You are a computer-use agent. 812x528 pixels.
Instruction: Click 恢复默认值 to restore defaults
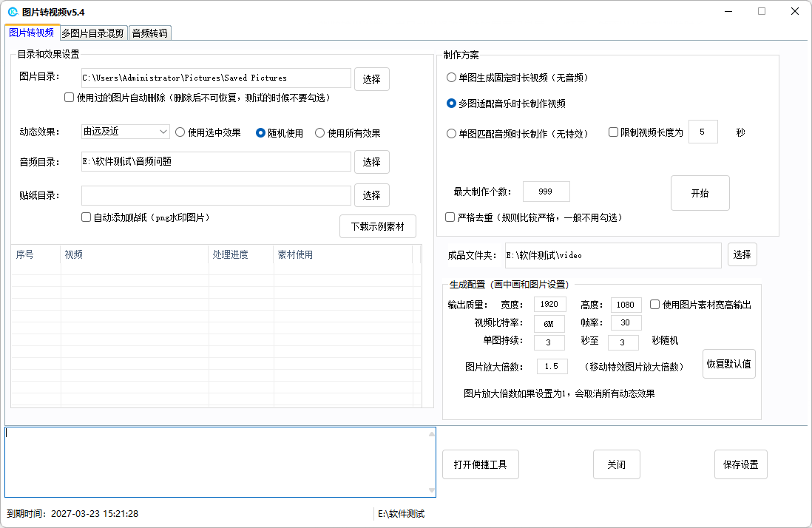pyautogui.click(x=728, y=364)
